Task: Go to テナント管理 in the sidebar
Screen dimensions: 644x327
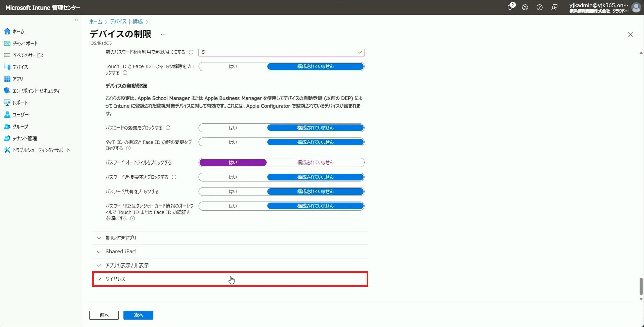Action: (x=24, y=138)
